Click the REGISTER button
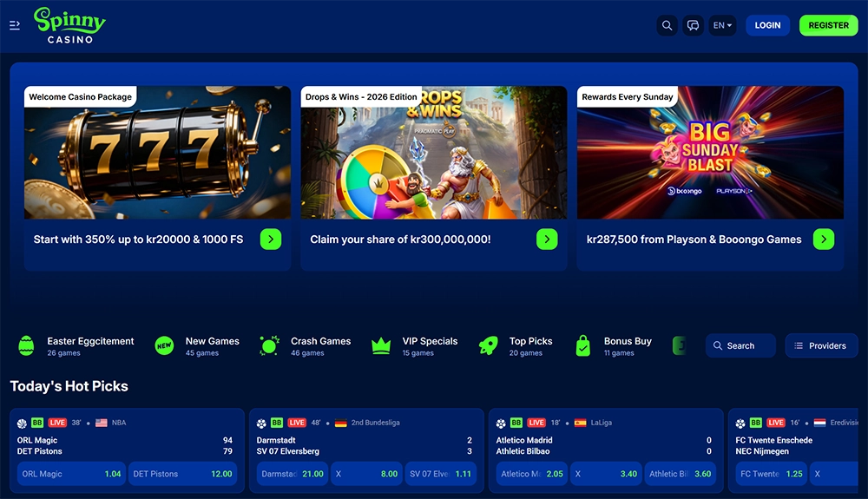 829,25
